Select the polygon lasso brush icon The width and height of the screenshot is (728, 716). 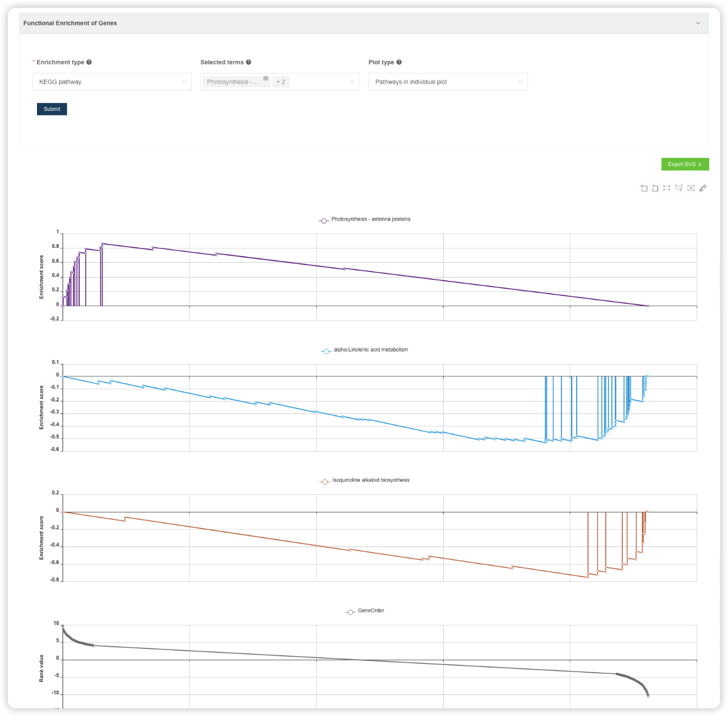[679, 188]
